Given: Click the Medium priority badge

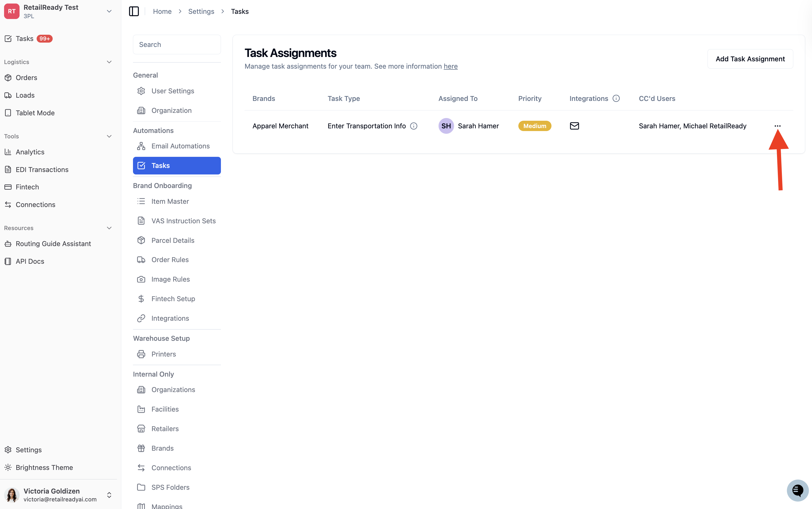Looking at the screenshot, I should pyautogui.click(x=535, y=126).
